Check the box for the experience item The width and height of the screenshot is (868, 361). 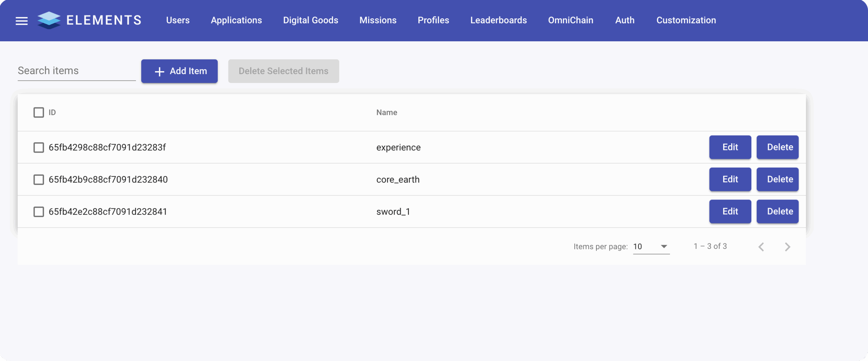(39, 148)
